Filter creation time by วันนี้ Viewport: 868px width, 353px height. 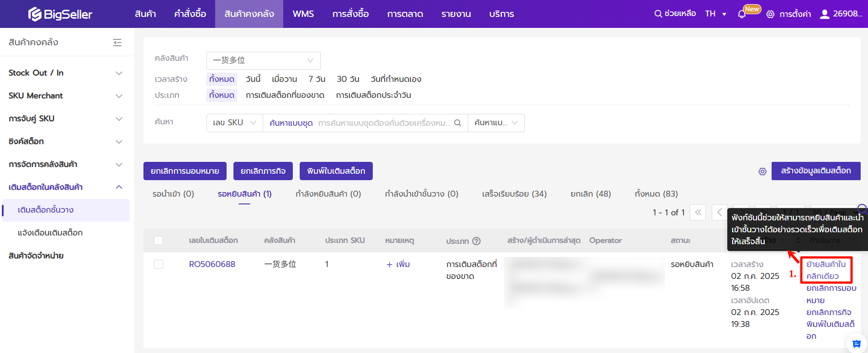(x=253, y=79)
